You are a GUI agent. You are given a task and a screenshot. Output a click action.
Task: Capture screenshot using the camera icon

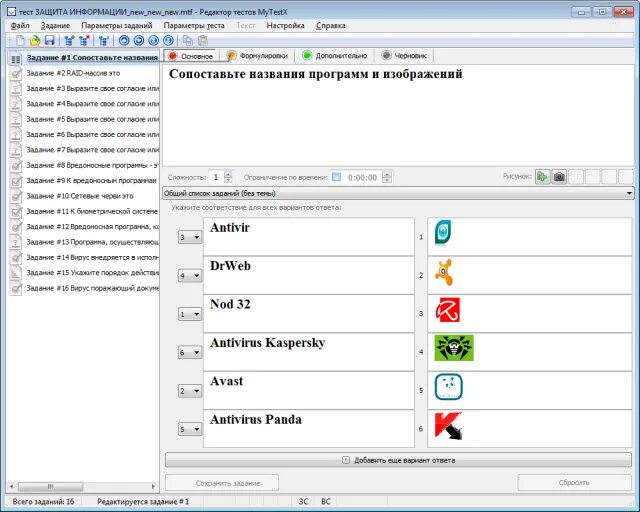point(559,177)
